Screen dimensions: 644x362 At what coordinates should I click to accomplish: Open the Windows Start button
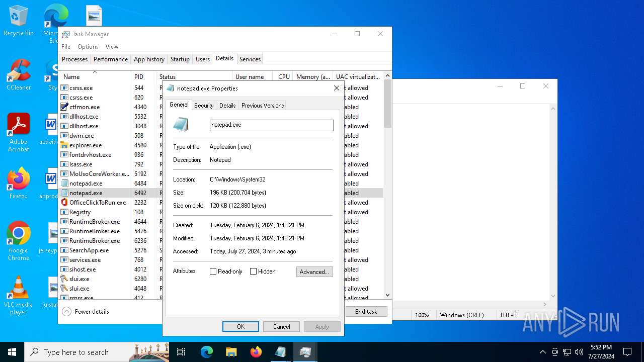point(12,352)
